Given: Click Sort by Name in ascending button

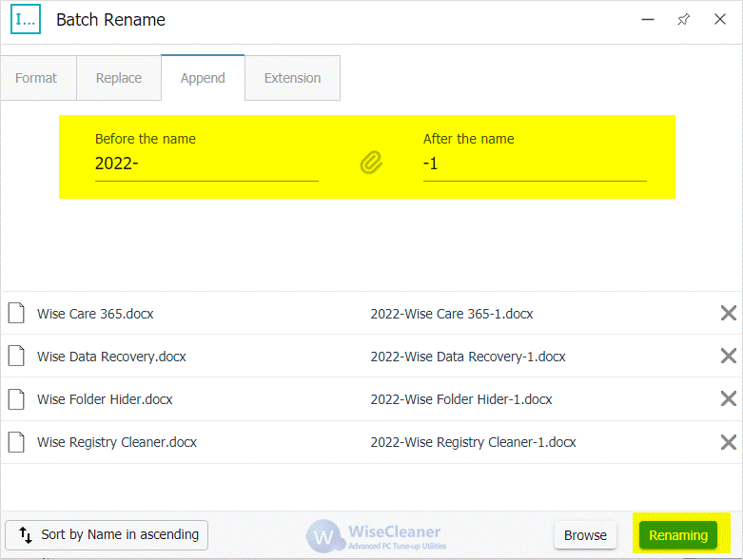Looking at the screenshot, I should pyautogui.click(x=107, y=535).
